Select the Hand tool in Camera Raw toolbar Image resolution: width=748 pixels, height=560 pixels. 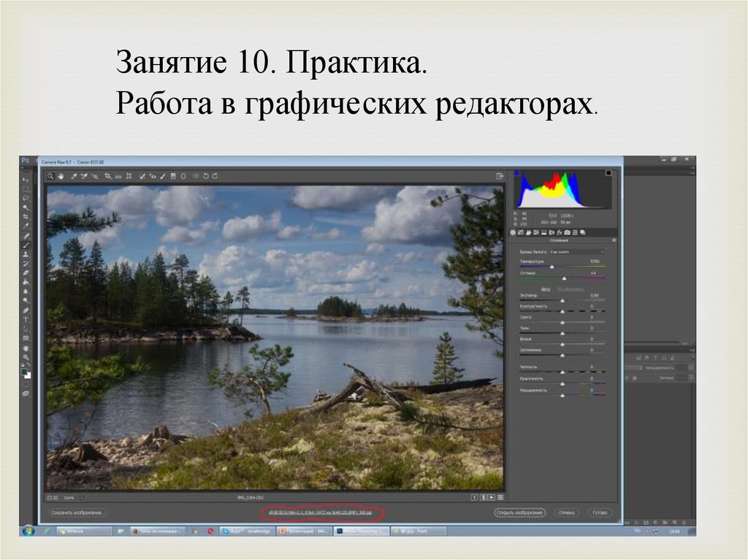61,176
